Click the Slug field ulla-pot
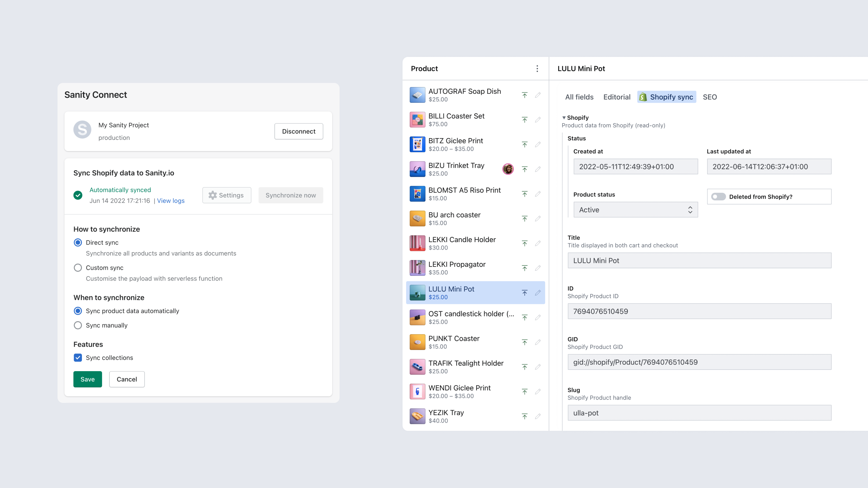This screenshot has width=868, height=488. (x=700, y=413)
